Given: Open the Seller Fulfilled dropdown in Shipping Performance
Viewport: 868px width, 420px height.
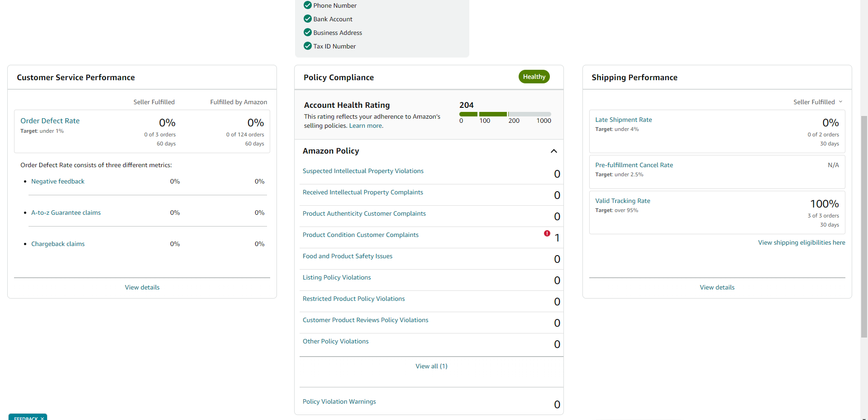Looking at the screenshot, I should (x=818, y=102).
